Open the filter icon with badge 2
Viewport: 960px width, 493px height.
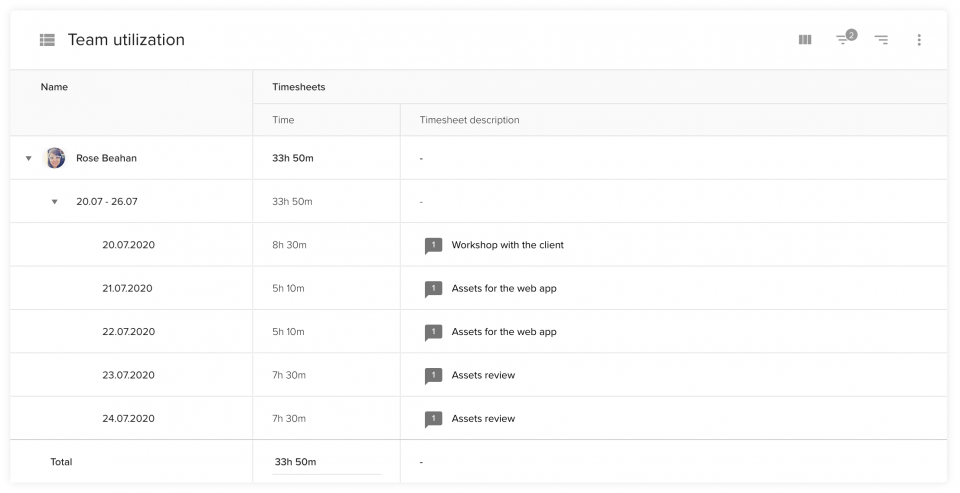tap(846, 38)
